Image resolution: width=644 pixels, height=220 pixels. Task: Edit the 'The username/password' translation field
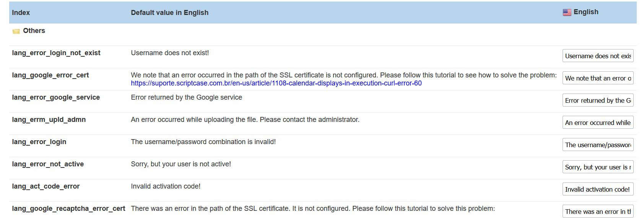coord(598,144)
